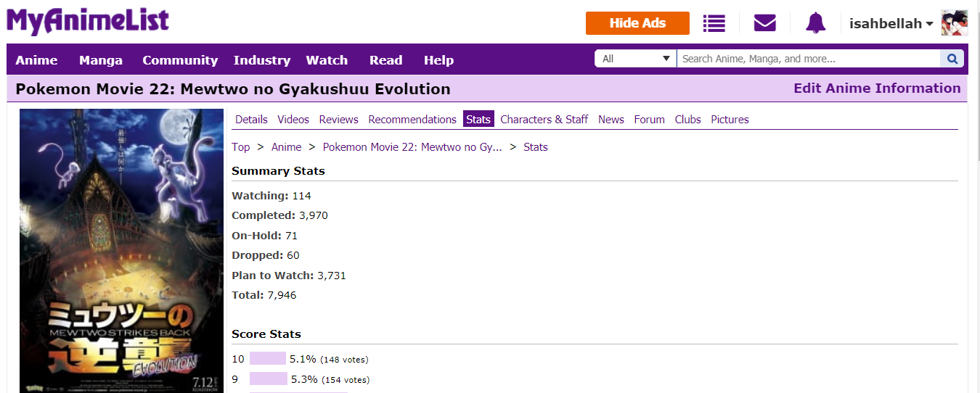Open the Read menu

coord(385,60)
